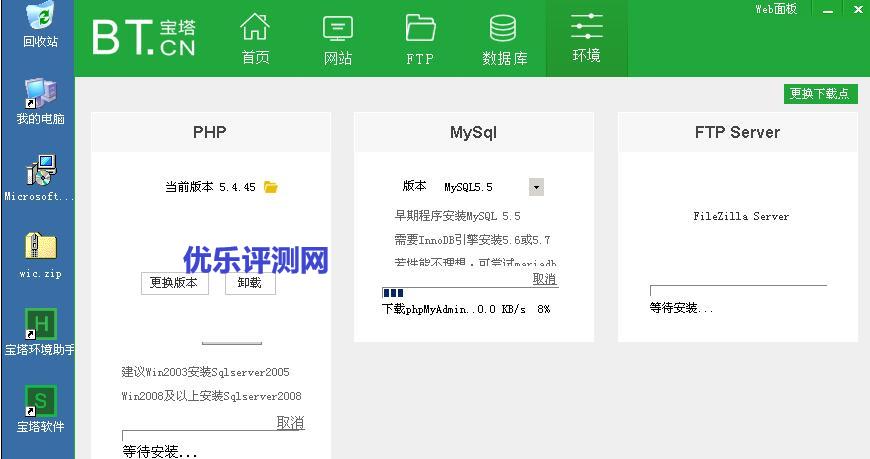870x459 pixels.
Task: Click the BT.CN 宝塔 logo
Action: (x=144, y=38)
